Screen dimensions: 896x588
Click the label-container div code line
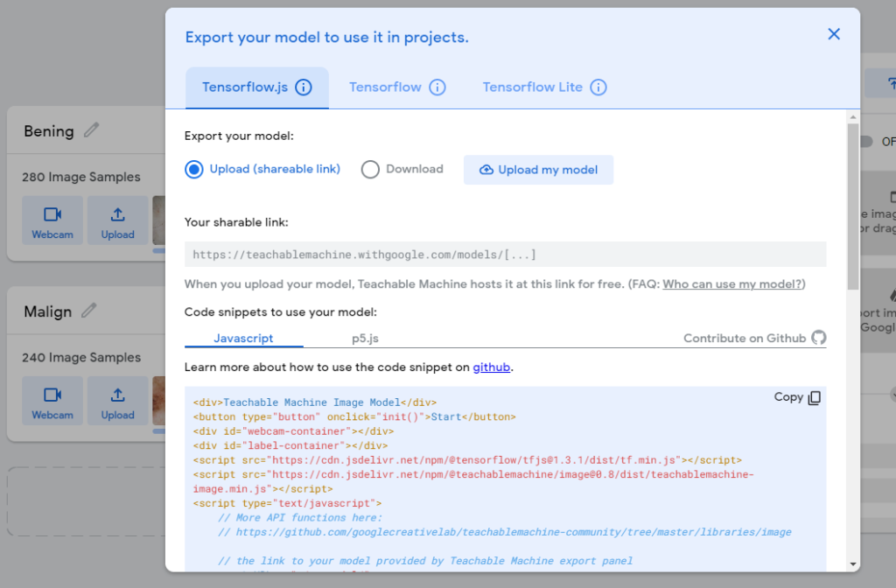click(x=290, y=445)
